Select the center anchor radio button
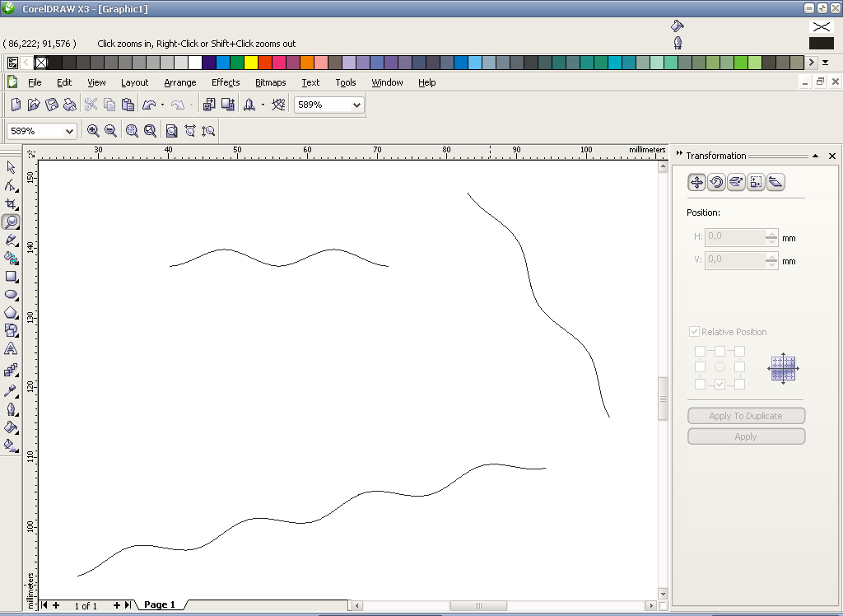This screenshot has height=616, width=843. (720, 367)
